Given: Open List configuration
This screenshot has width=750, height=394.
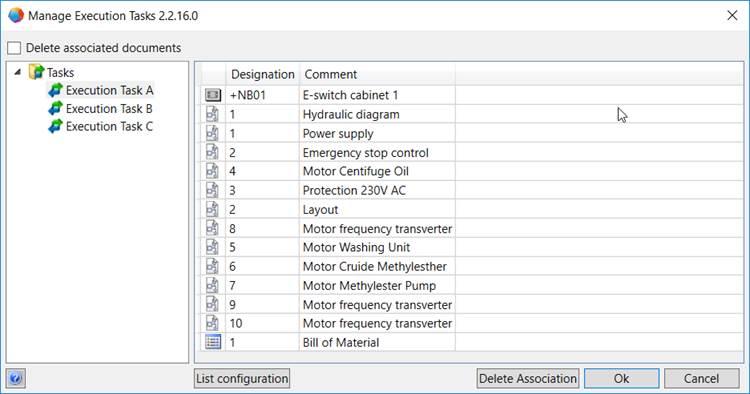Looking at the screenshot, I should [242, 379].
